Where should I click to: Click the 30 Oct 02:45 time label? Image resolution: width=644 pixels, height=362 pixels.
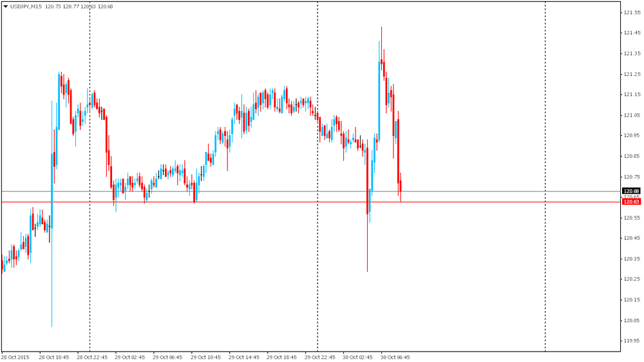pos(357,357)
